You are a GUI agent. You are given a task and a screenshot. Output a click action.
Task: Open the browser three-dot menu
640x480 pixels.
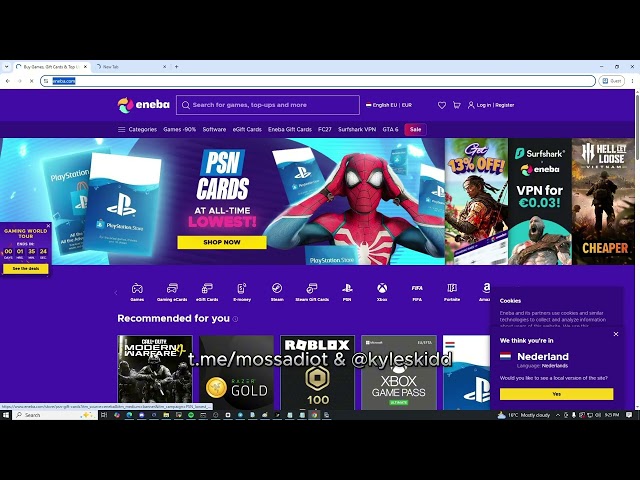click(x=632, y=81)
